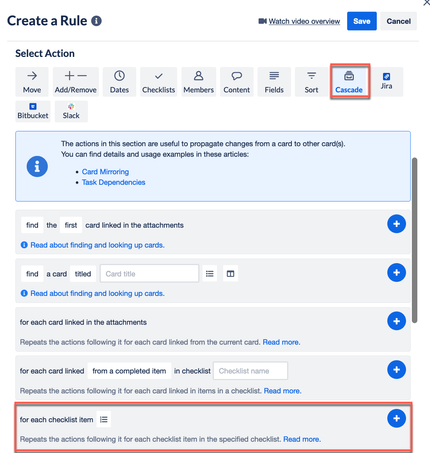Focus the Checklist name input field
Viewport: 430px width, 453px height.
click(x=250, y=371)
